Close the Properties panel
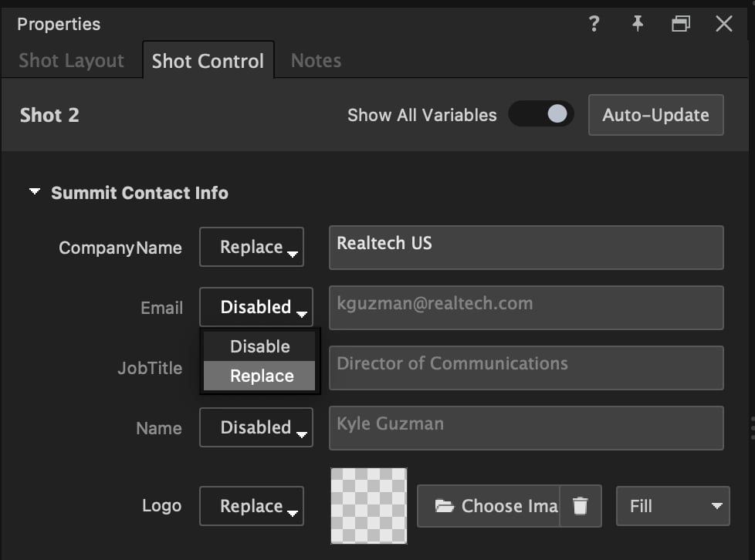 click(723, 24)
